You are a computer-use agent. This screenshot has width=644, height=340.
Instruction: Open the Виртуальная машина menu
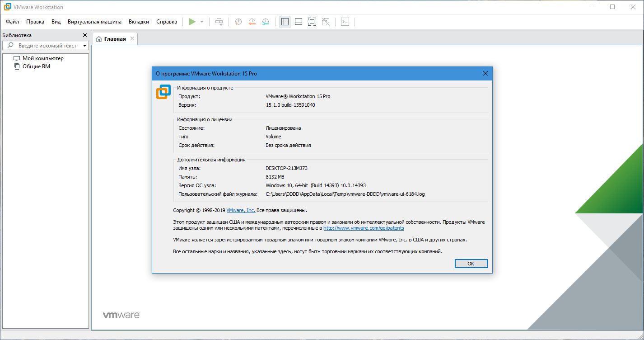click(94, 21)
